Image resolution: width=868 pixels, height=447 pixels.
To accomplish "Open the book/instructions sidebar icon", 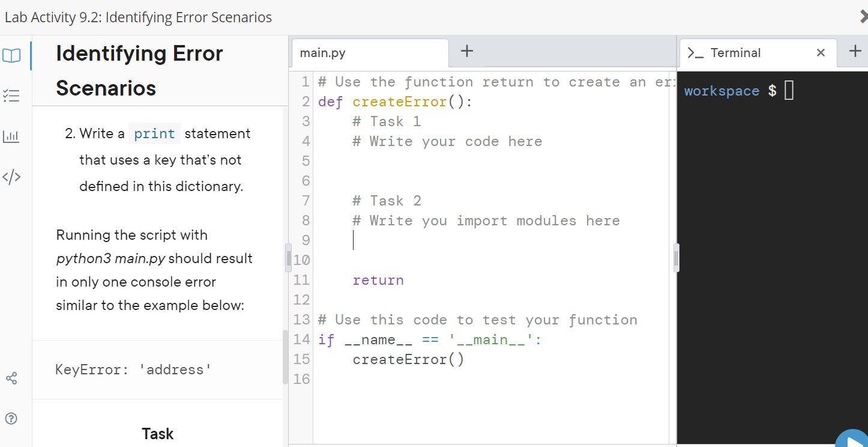I will [x=11, y=55].
